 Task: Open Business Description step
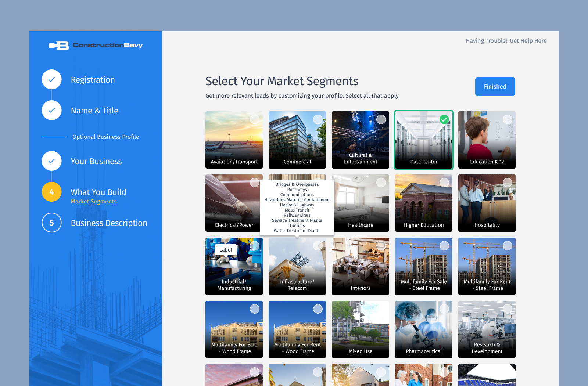tap(109, 223)
